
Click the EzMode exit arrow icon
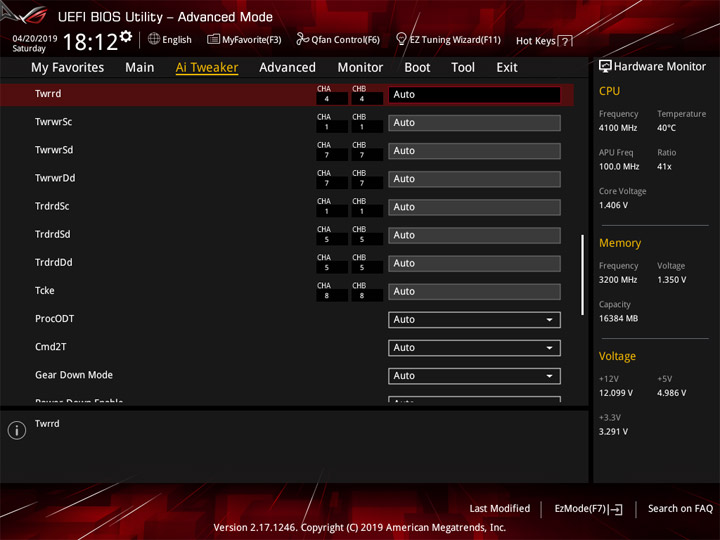coord(616,509)
